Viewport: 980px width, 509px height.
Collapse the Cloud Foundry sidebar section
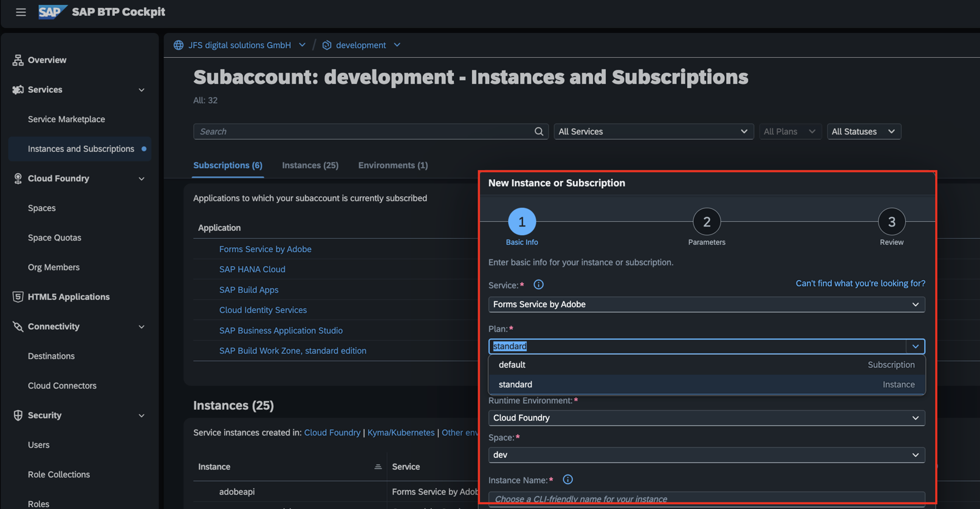click(x=142, y=179)
